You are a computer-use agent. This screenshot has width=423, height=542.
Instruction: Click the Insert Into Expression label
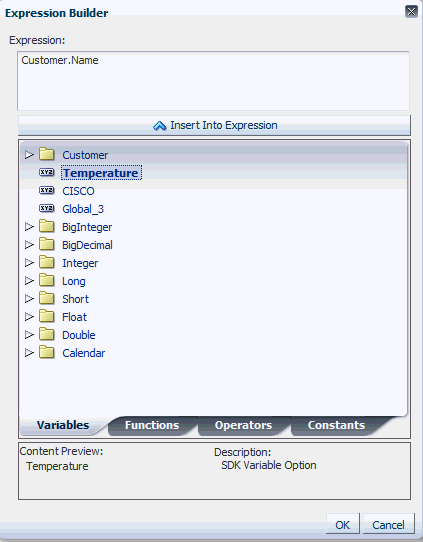click(224, 125)
